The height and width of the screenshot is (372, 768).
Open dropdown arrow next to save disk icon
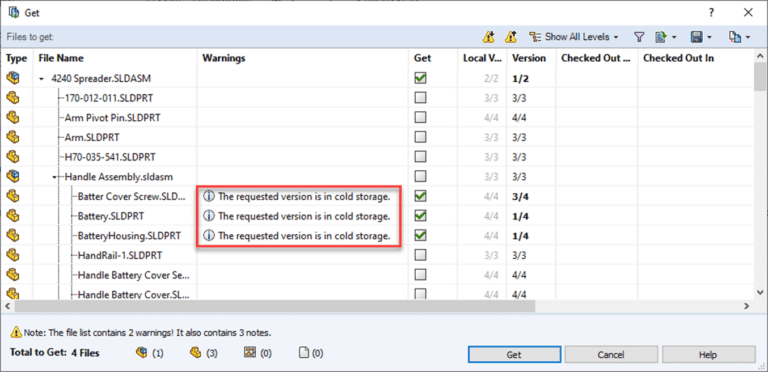point(709,37)
